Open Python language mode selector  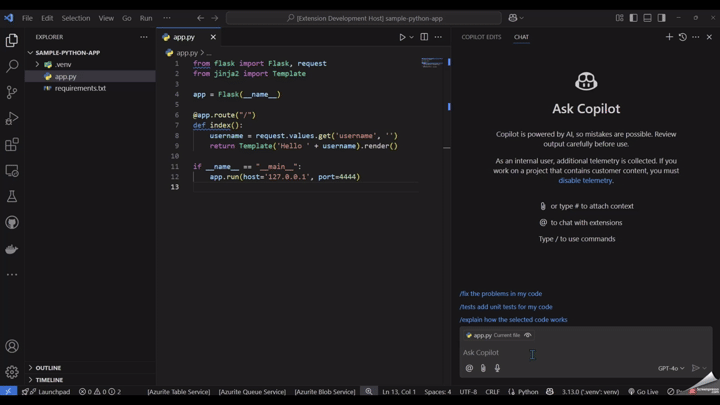528,392
